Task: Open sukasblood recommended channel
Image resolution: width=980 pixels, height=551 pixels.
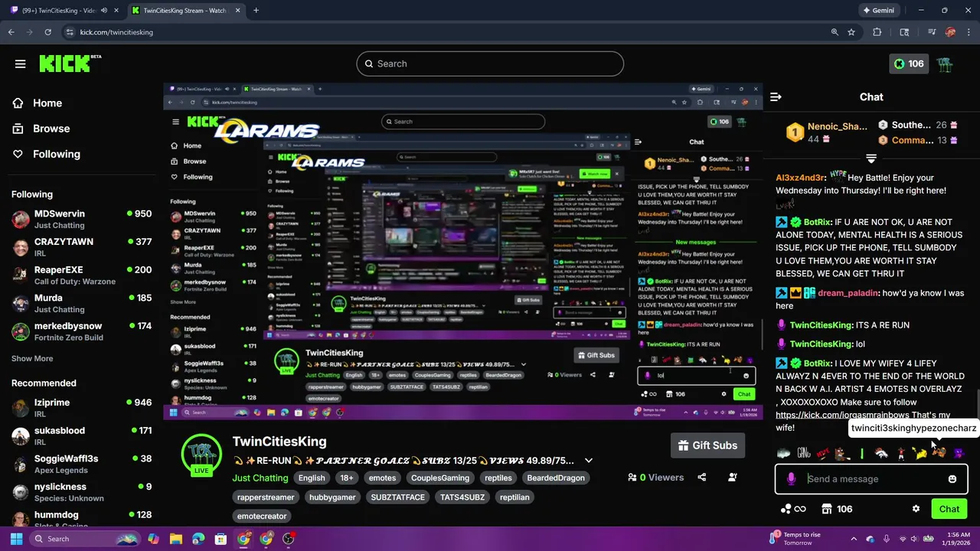Action: [82, 436]
